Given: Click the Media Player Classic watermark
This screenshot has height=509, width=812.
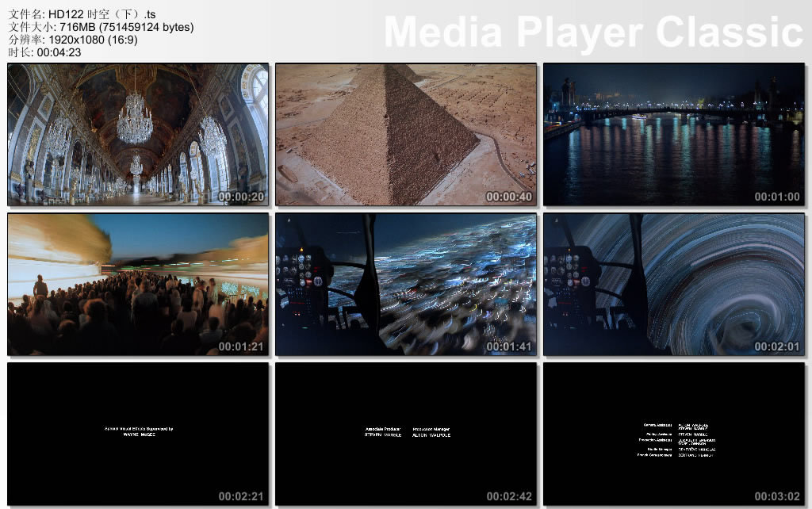Looking at the screenshot, I should click(593, 33).
